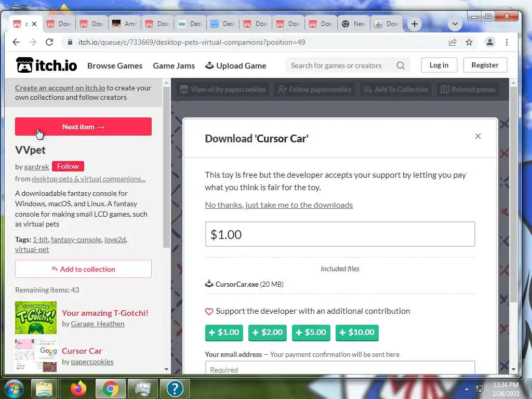Click the taskbar clock
This screenshot has width=532, height=399.
[x=506, y=389]
